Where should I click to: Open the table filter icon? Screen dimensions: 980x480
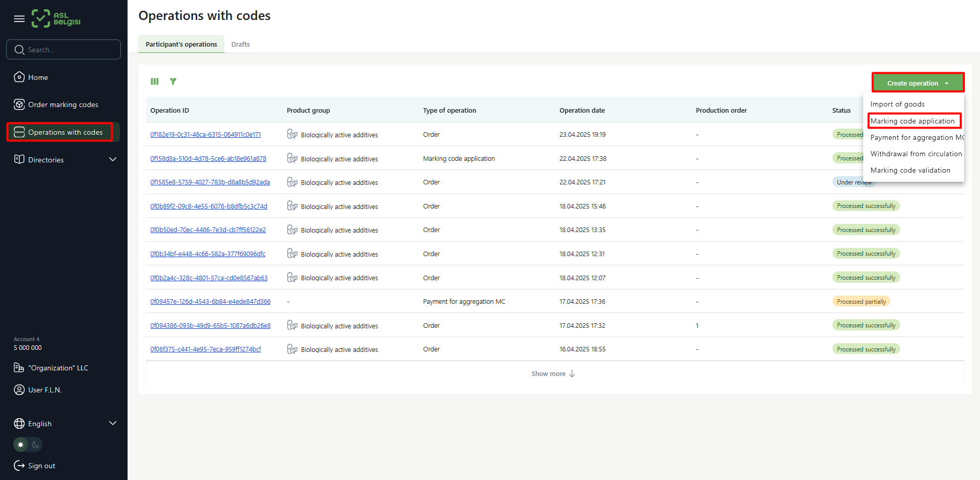(x=173, y=81)
